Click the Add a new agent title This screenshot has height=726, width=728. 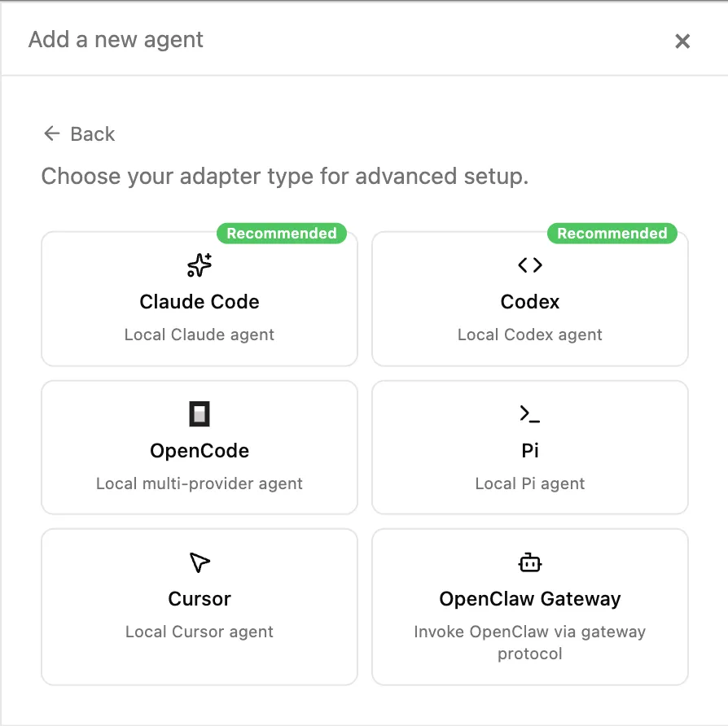[x=115, y=39]
